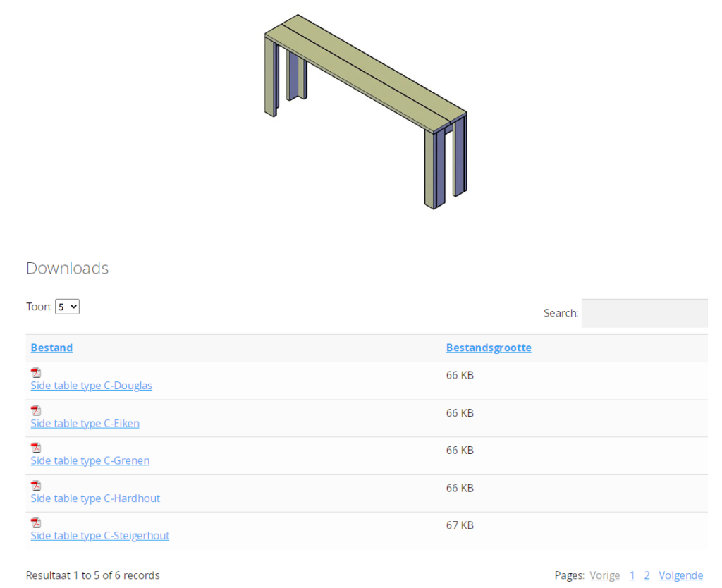The width and height of the screenshot is (722, 588).
Task: Click the 66 KB size for C-Douglas
Action: pos(460,375)
